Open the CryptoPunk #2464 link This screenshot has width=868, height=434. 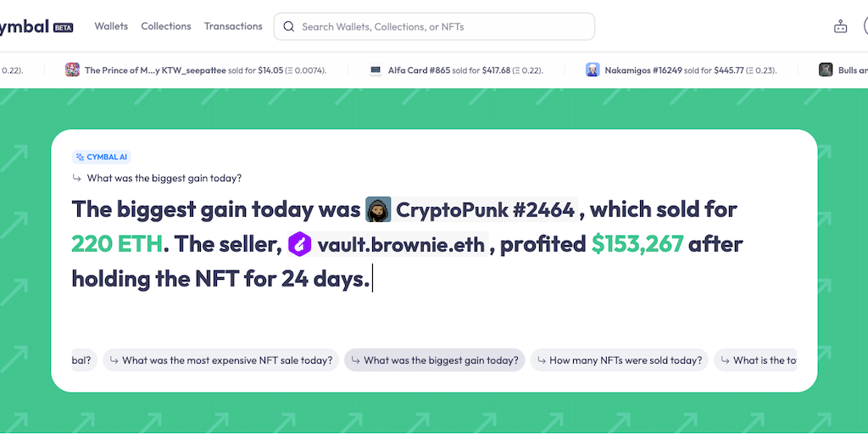click(x=486, y=209)
